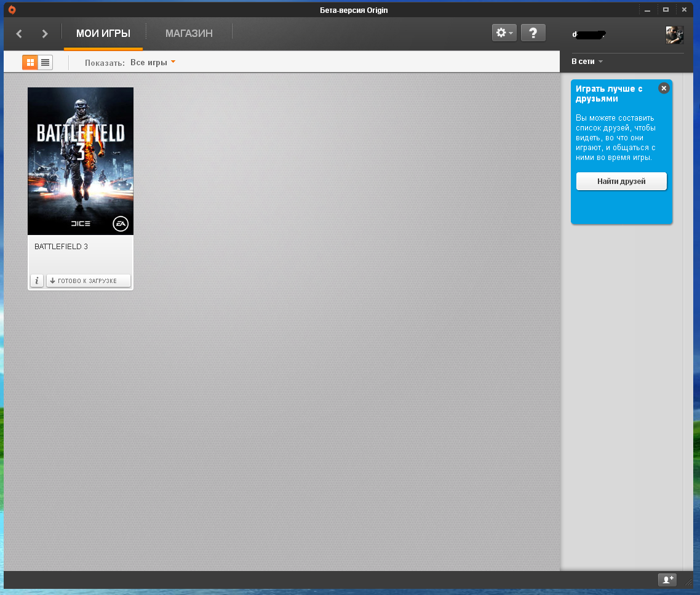The height and width of the screenshot is (595, 700).
Task: Minimize the Origin window
Action: pyautogui.click(x=647, y=10)
